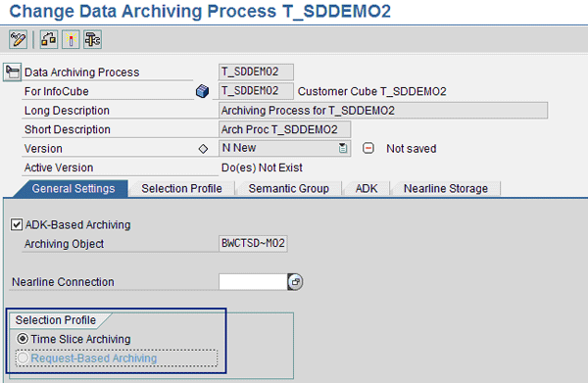
Task: Switch to the Selection Profile tab
Action: pos(181,188)
